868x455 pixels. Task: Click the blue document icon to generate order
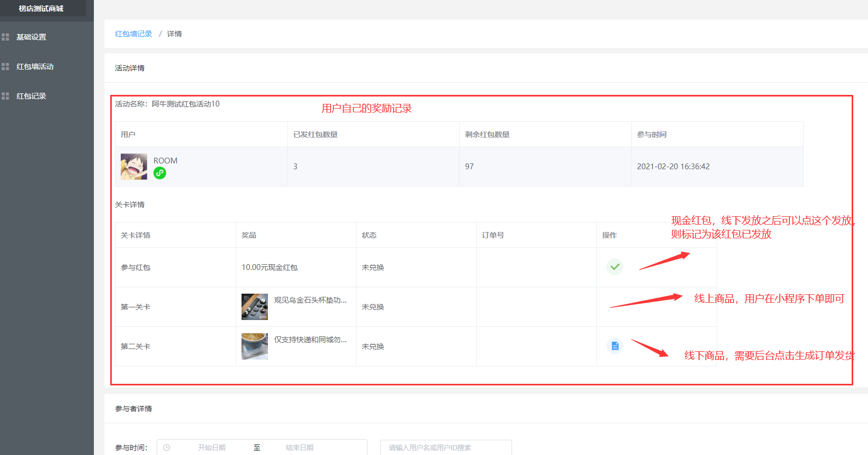[x=614, y=346]
